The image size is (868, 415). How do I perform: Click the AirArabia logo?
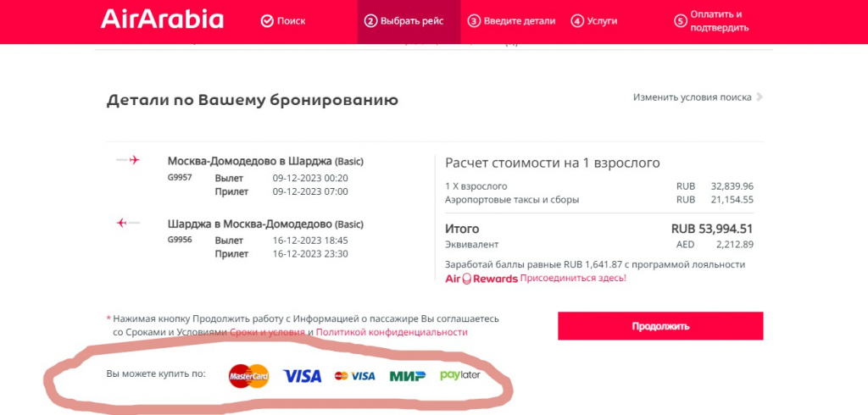pyautogui.click(x=162, y=20)
